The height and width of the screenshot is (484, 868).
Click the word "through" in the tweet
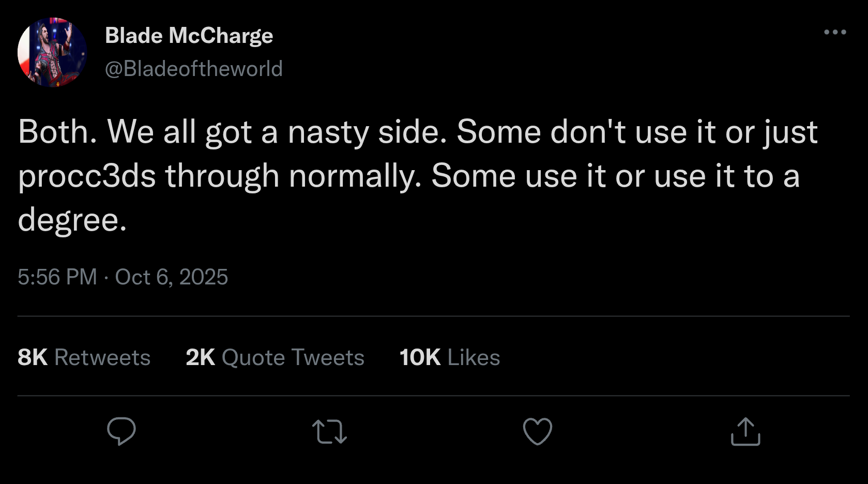pos(222,176)
